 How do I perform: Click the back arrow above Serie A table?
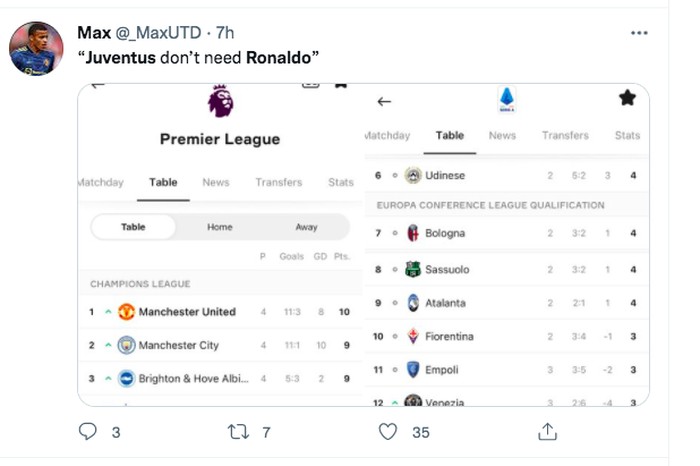click(384, 101)
